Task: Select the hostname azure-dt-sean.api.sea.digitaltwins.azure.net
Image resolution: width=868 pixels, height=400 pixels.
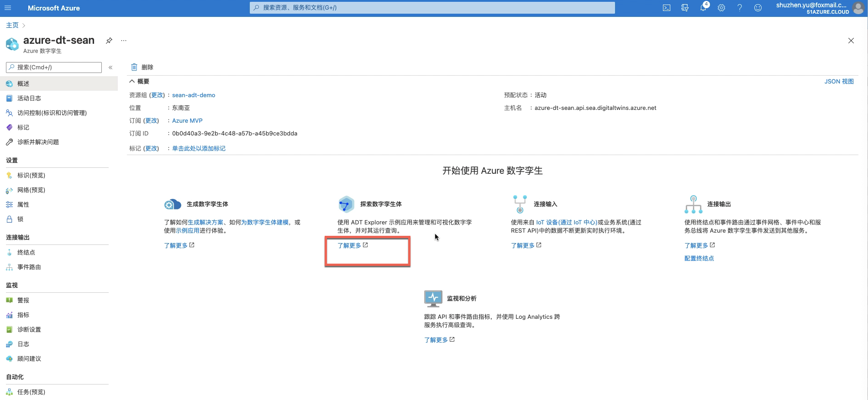Action: (595, 108)
